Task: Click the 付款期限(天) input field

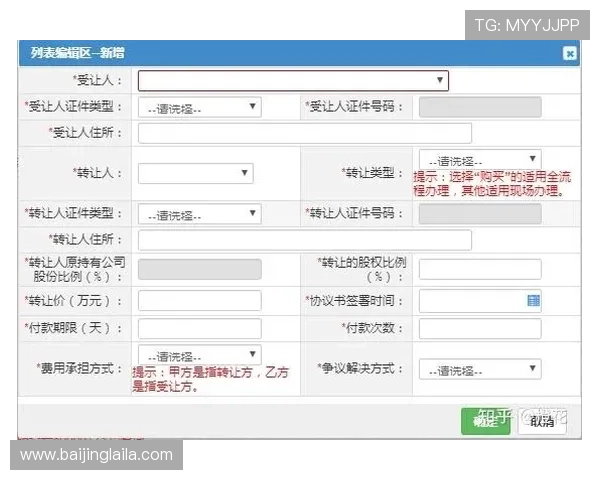Action: [x=199, y=328]
